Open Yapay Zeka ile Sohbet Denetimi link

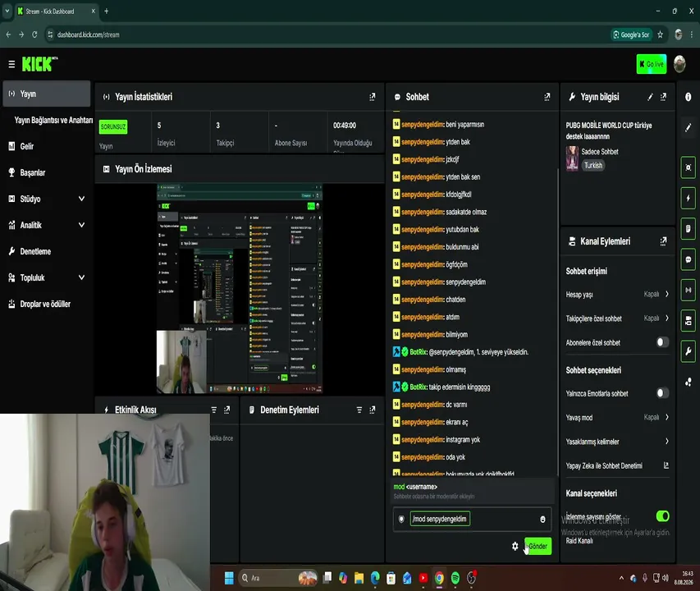(x=617, y=466)
